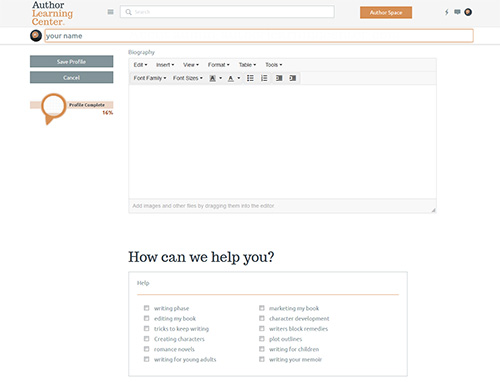This screenshot has height=382, width=500.
Task: Open the Font Sizes dropdown
Action: [x=188, y=78]
